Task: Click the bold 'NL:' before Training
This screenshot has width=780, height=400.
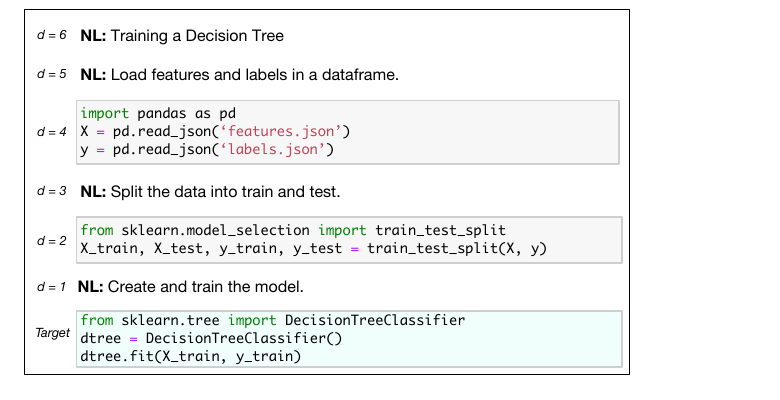Action: point(94,36)
